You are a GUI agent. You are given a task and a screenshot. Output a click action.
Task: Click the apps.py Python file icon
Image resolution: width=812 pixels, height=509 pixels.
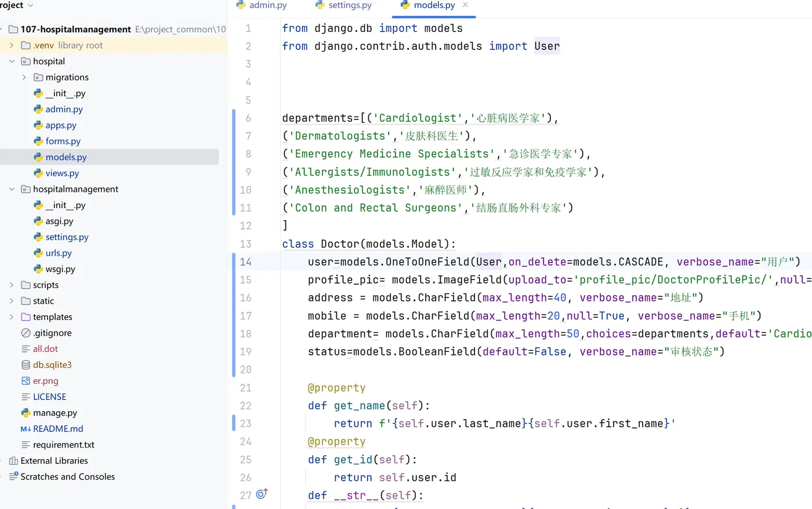click(x=38, y=125)
